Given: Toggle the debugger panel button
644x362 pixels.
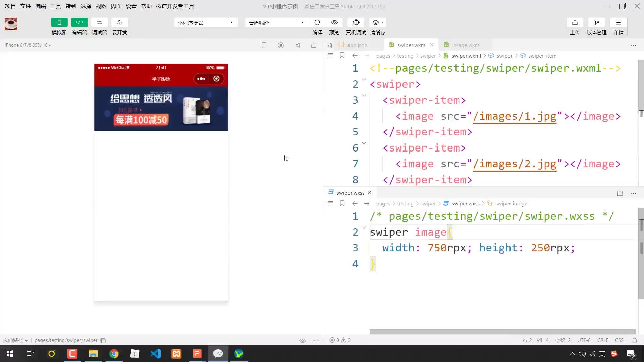Looking at the screenshot, I should pyautogui.click(x=99, y=22).
